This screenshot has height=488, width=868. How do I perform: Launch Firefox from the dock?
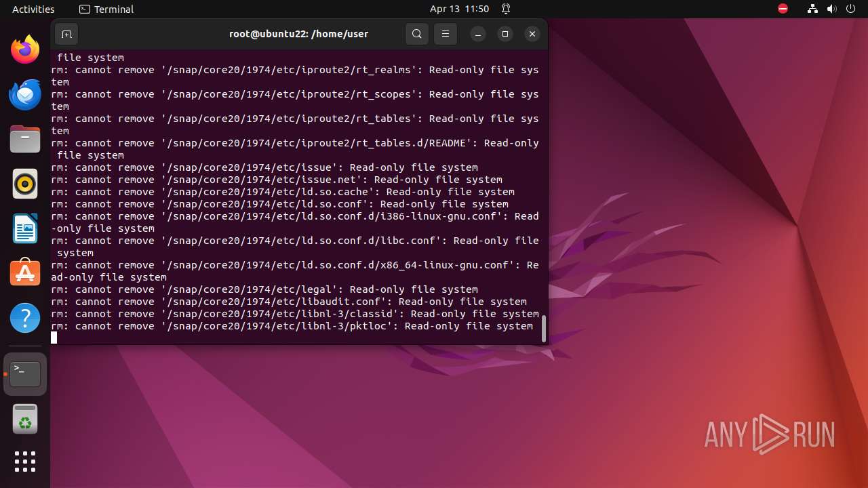coord(25,49)
